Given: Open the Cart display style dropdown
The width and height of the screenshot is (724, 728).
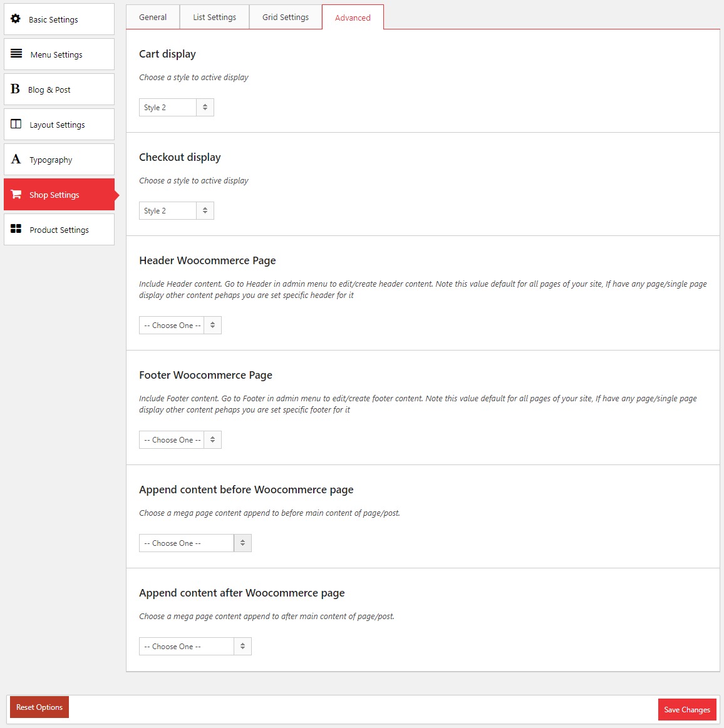Looking at the screenshot, I should [176, 108].
